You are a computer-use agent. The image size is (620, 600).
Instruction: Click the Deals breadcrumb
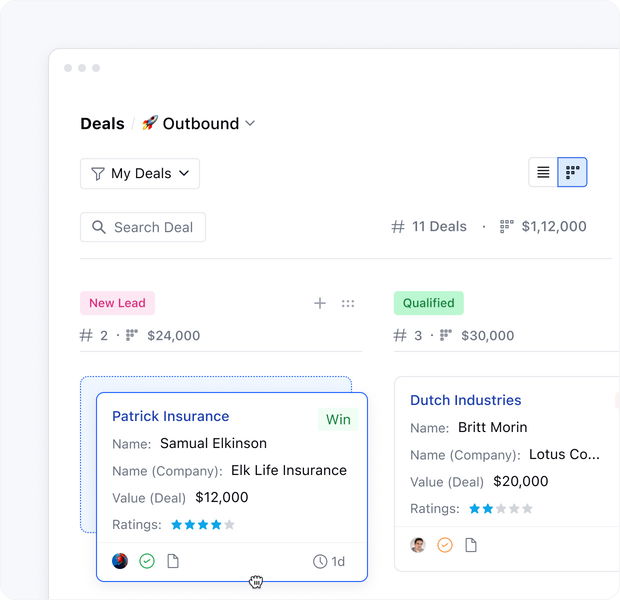tap(102, 123)
